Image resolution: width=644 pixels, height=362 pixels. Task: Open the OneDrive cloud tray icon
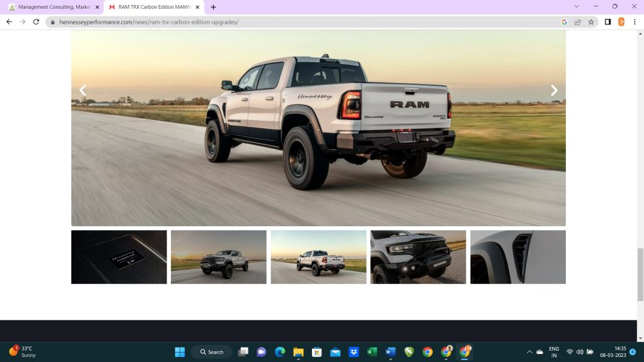(540, 352)
